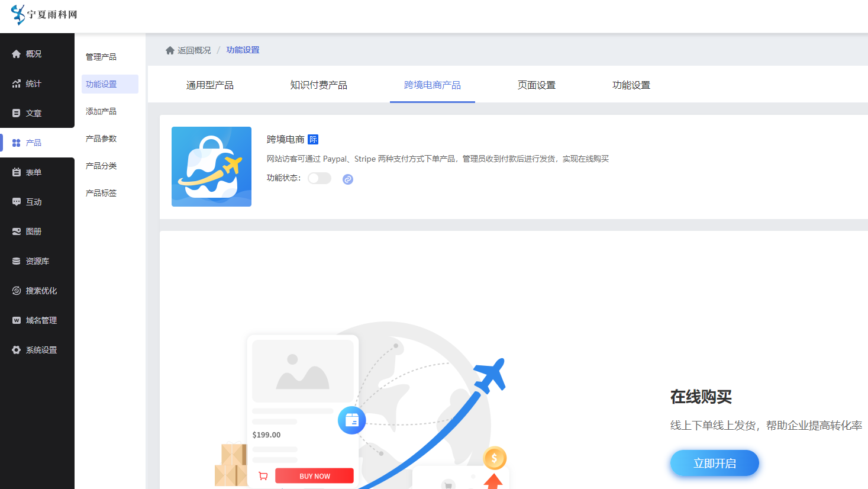Image resolution: width=868 pixels, height=489 pixels.
Task: Click the link icon next to 功能状态
Action: click(x=348, y=179)
